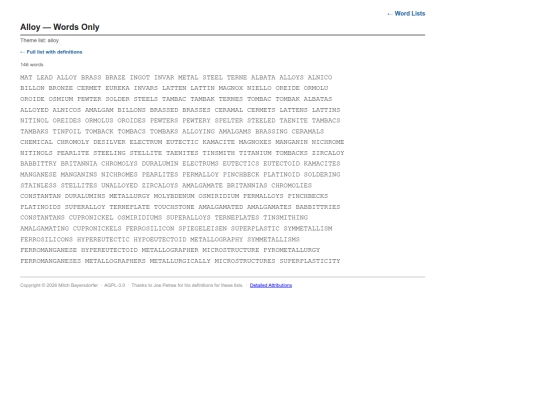Click the word 'MAGNOX'

[x=231, y=88]
